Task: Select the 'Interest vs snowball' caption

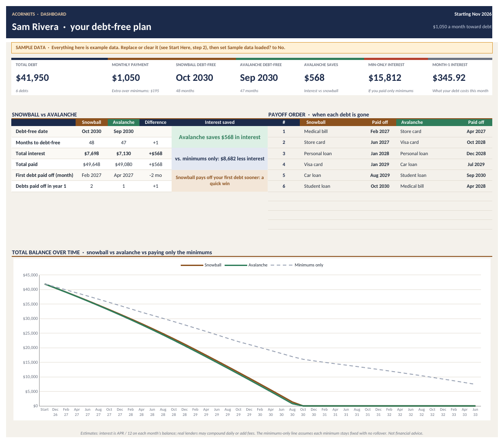Action: (321, 91)
